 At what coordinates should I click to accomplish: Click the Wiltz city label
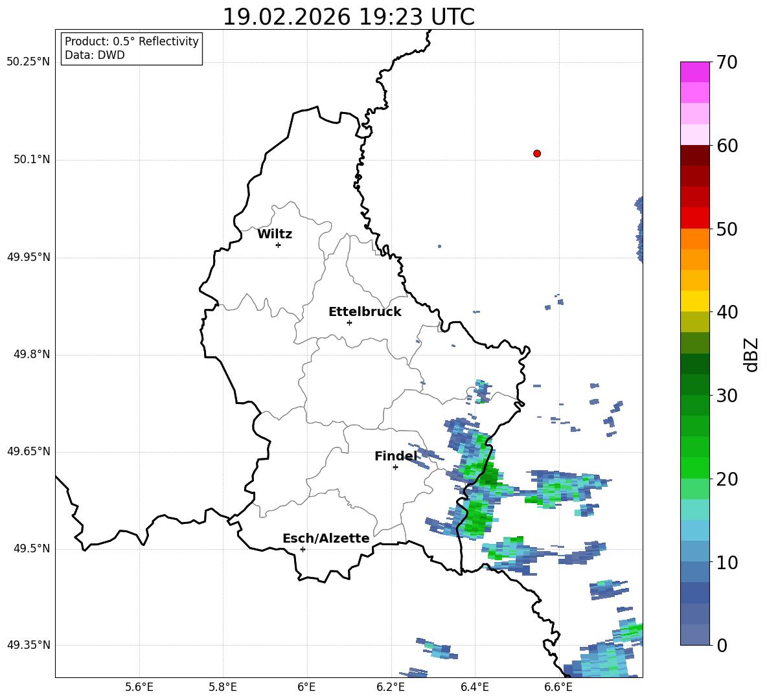coord(275,234)
